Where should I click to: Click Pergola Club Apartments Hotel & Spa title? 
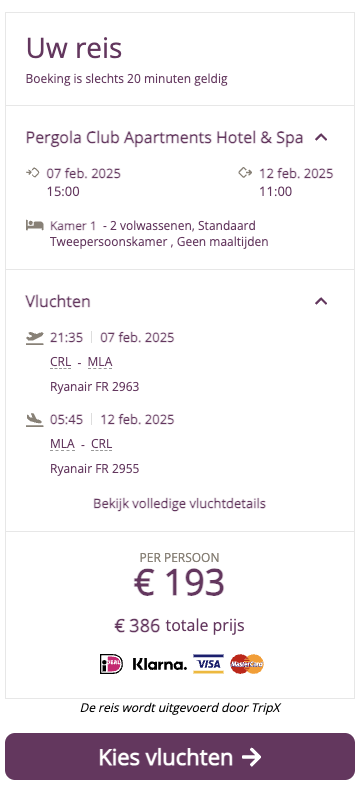point(165,137)
